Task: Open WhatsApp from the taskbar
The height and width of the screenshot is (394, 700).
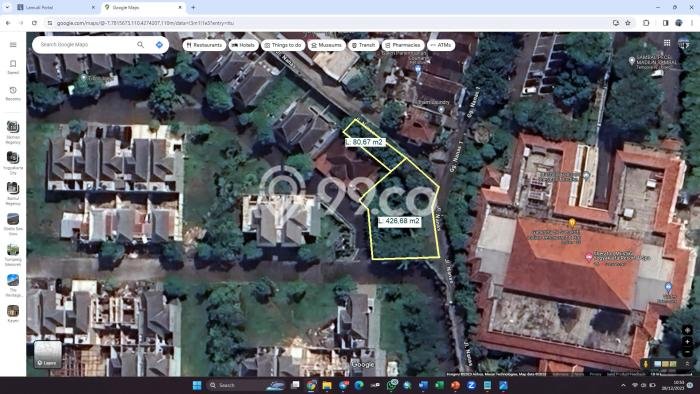Action: [x=392, y=385]
